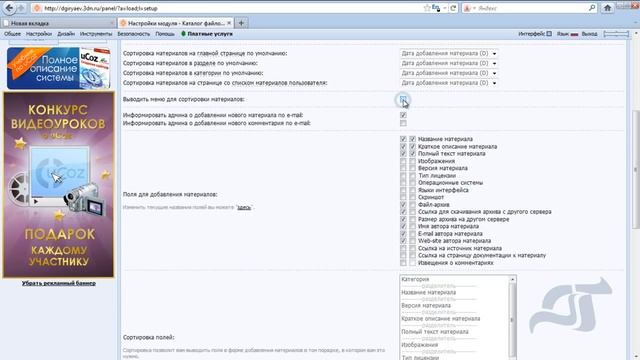Open a new tab with the plus button

point(241,23)
